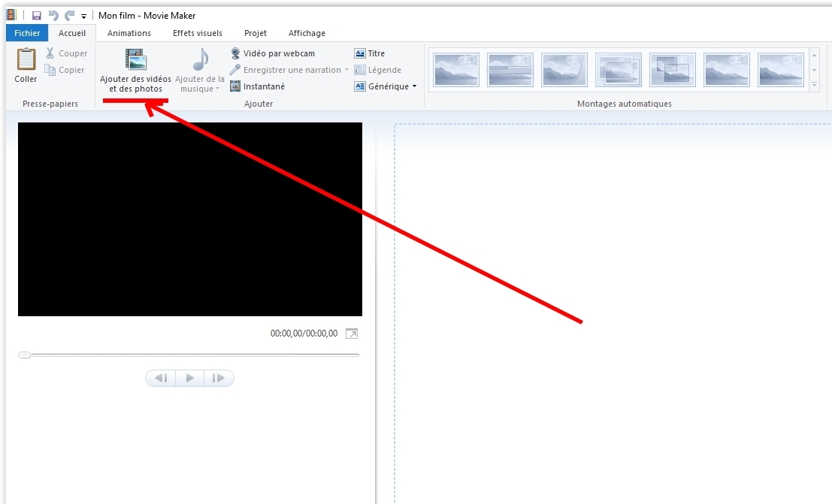This screenshot has height=504, width=832.
Task: Open full screen preview icon
Action: [x=352, y=333]
